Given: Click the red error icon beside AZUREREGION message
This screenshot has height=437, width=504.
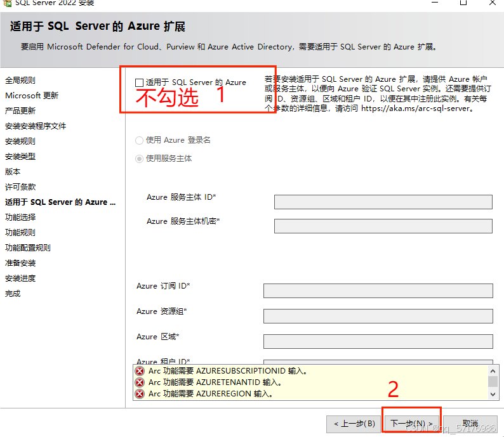Looking at the screenshot, I should click(x=140, y=394).
